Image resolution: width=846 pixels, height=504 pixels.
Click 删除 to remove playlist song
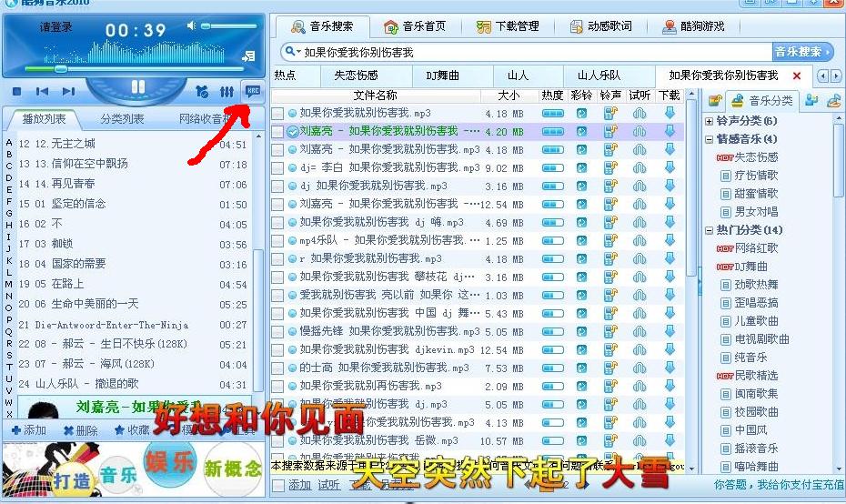pos(81,430)
